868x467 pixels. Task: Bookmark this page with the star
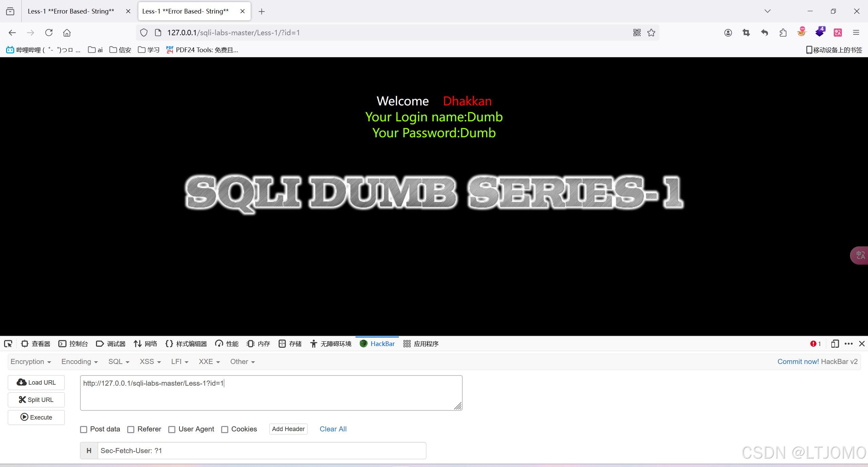coord(651,33)
